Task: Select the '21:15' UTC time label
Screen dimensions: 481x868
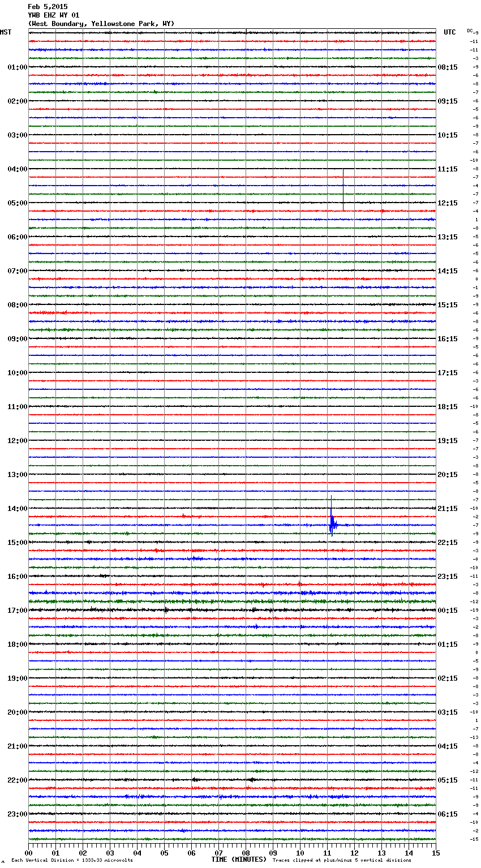Action: [x=448, y=509]
